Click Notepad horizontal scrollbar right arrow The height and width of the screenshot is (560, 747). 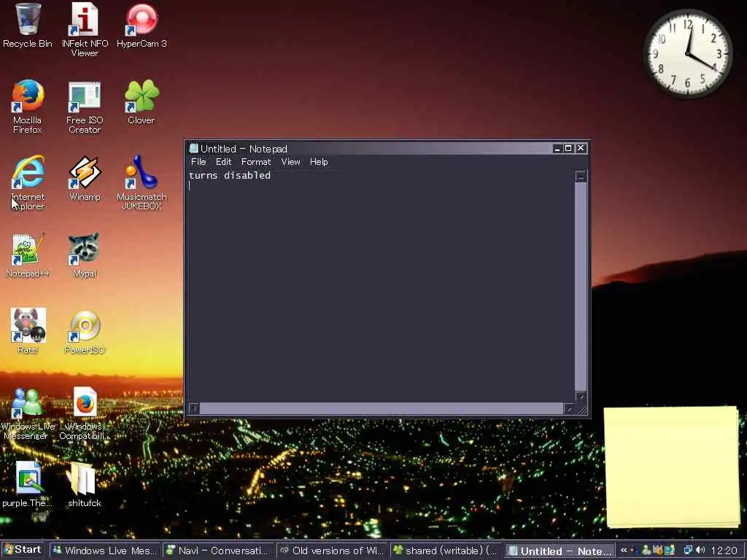tap(568, 408)
